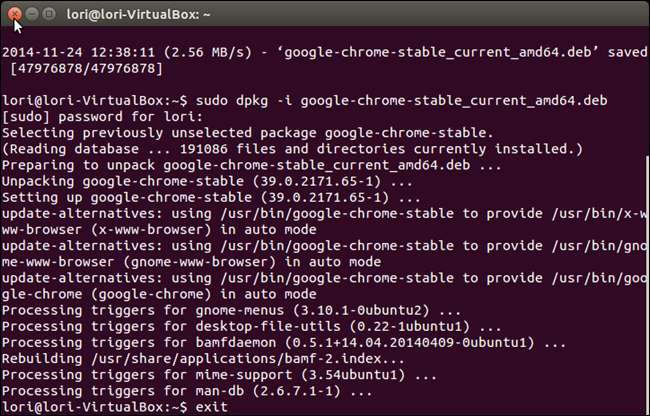Close the terminal window

[15, 15]
